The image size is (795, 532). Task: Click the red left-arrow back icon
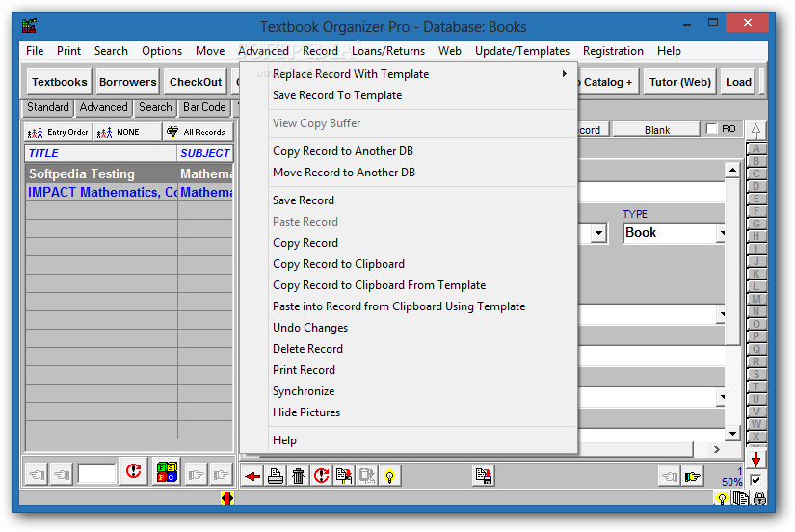pyautogui.click(x=252, y=476)
